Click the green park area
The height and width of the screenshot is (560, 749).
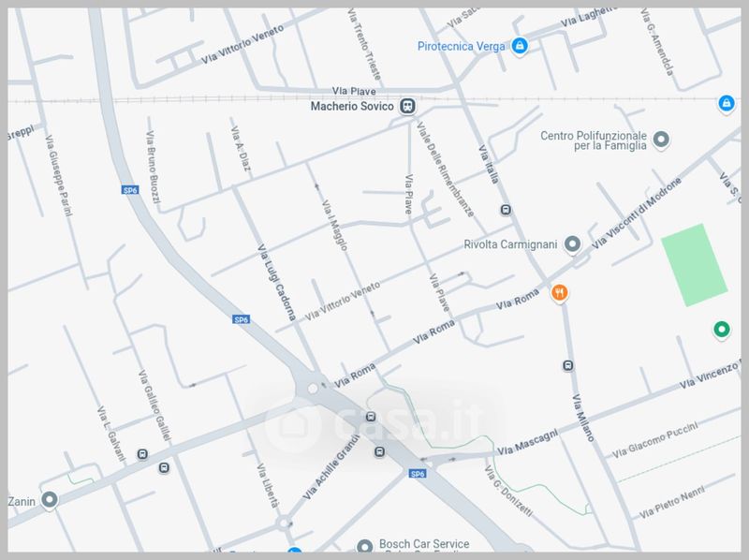coord(694,265)
